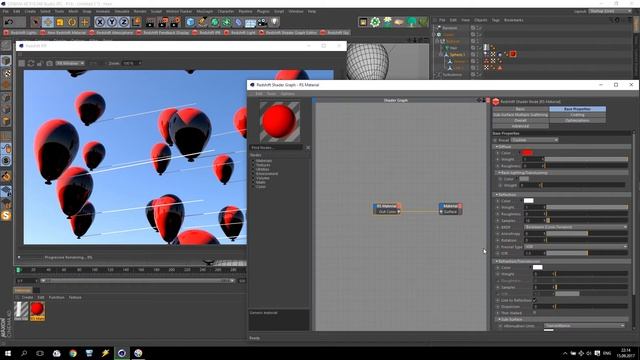This screenshot has width=640, height=360.
Task: Open the Fresnel Type dropdown
Action: pyautogui.click(x=576, y=247)
